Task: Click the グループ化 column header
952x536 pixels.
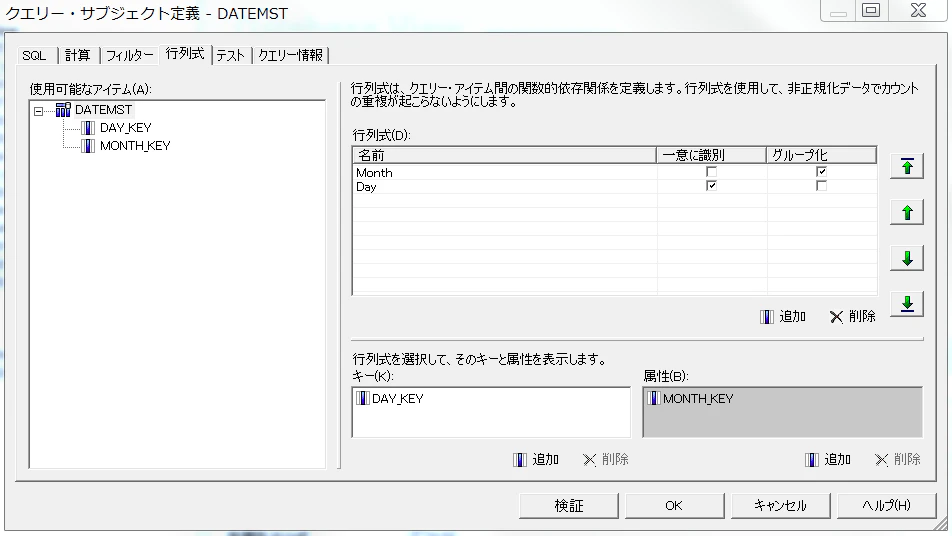Action: click(x=821, y=155)
